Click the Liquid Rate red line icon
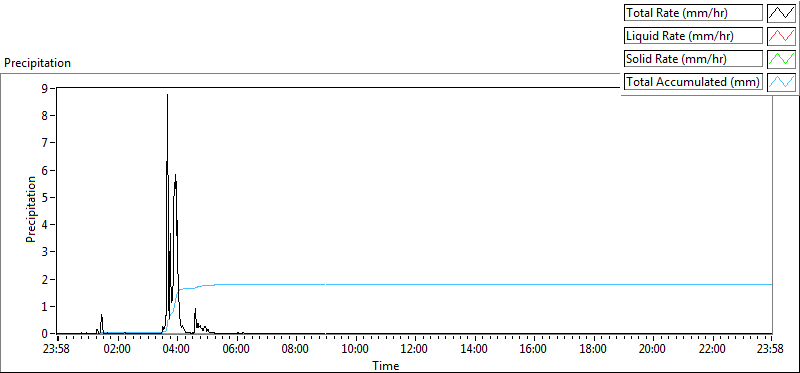 point(781,36)
